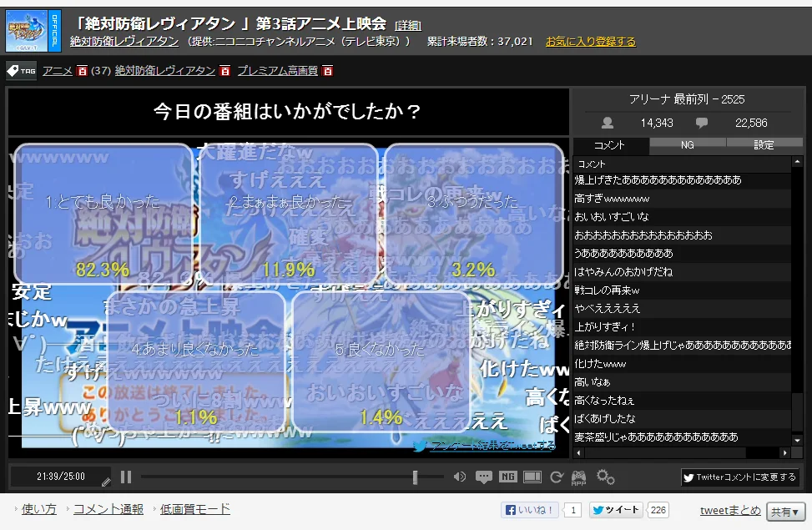Image resolution: width=812 pixels, height=530 pixels.
Task: Open the gamepad APP icon
Action: click(578, 477)
